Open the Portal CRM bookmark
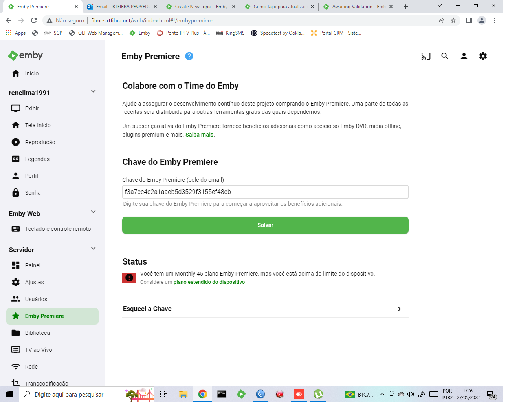 [336, 33]
